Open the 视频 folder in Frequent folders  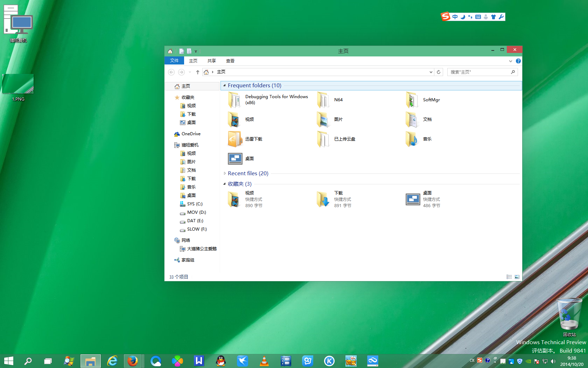click(x=241, y=120)
